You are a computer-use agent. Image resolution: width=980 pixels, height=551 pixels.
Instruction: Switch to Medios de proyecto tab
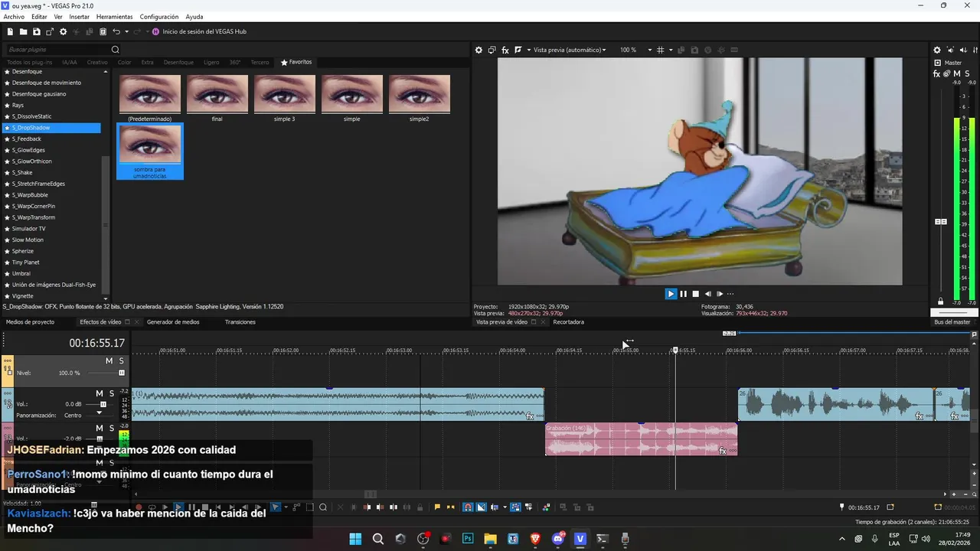coord(31,322)
